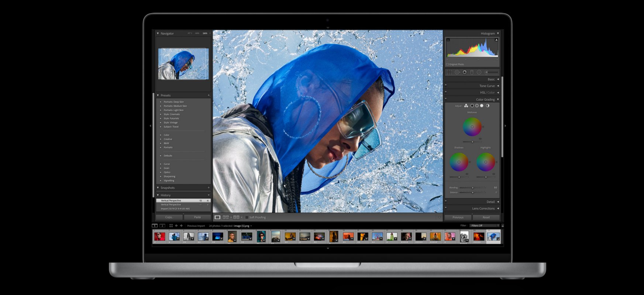Collapse the History panel triangle
Screen dimensions: 644x295
pos(158,195)
